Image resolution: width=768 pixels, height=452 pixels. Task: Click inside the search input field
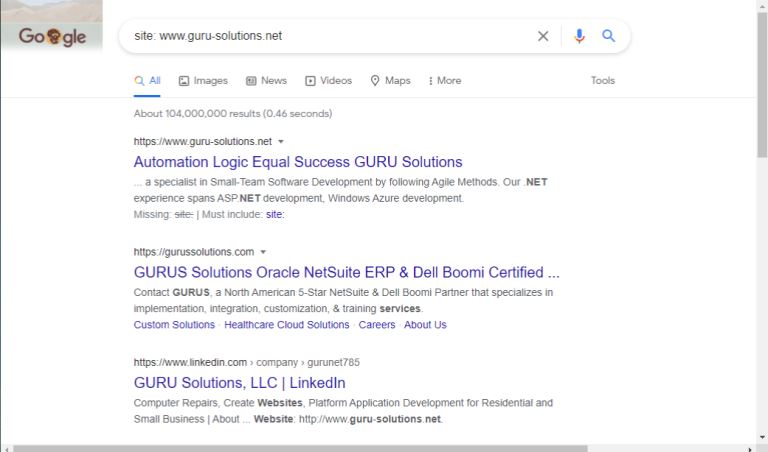333,36
